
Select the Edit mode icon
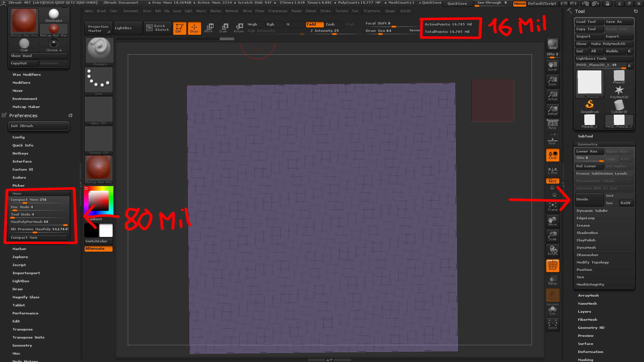point(179,28)
